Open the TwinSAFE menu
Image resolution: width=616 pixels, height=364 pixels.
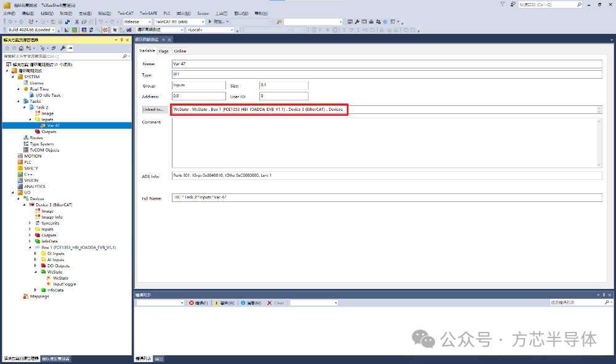click(148, 14)
